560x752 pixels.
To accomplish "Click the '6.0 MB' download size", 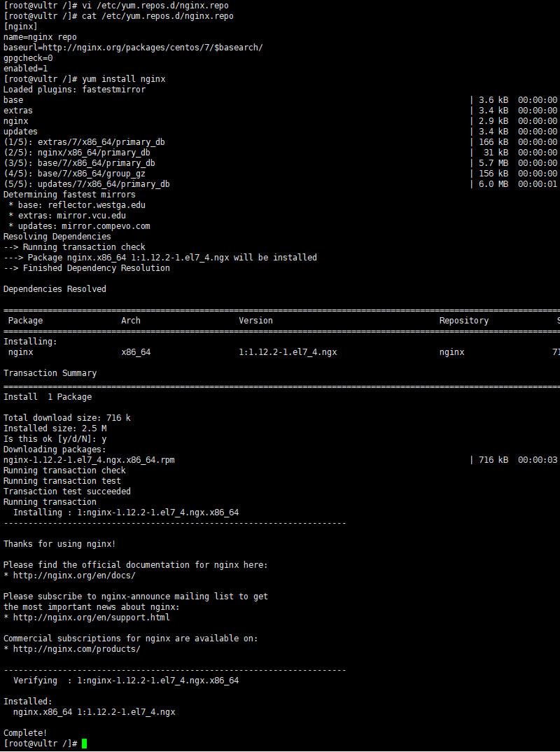I will click(493, 185).
